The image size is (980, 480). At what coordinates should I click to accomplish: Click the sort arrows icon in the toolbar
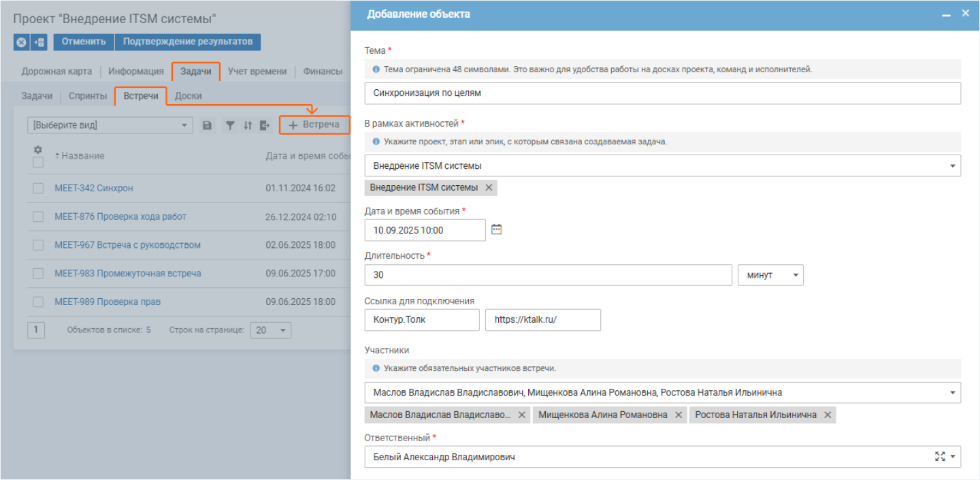click(248, 125)
